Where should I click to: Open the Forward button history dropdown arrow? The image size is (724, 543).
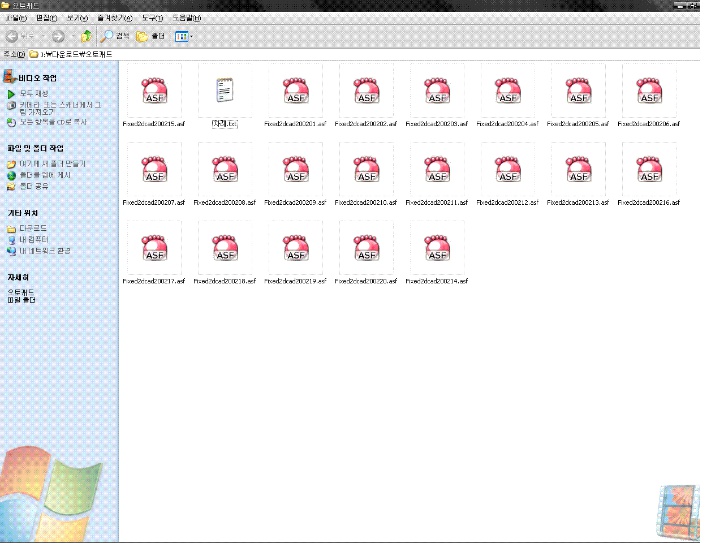(x=73, y=36)
